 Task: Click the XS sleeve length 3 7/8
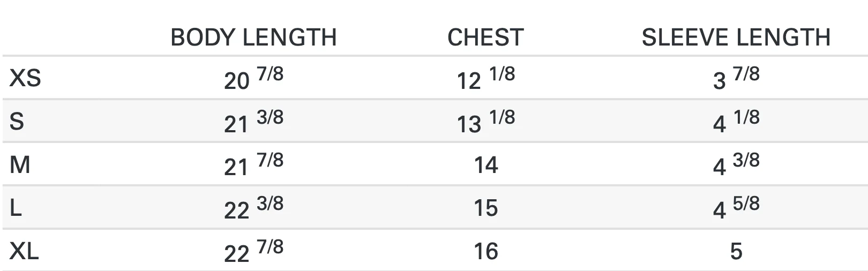coord(736,78)
